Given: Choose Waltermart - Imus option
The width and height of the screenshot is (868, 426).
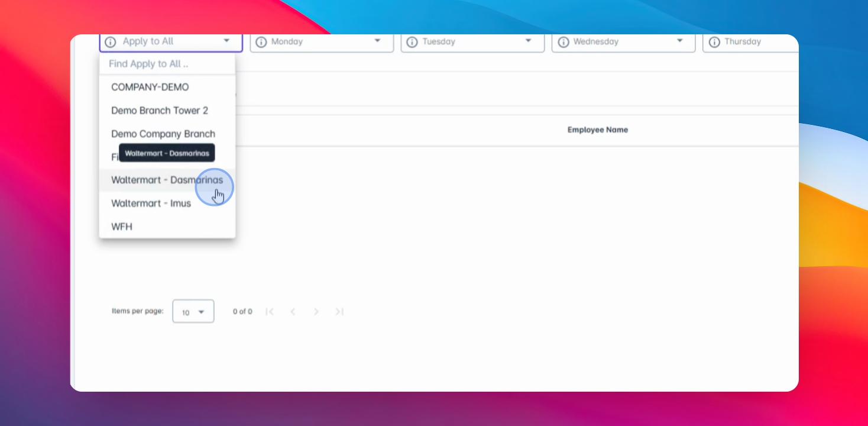Looking at the screenshot, I should coord(167,203).
